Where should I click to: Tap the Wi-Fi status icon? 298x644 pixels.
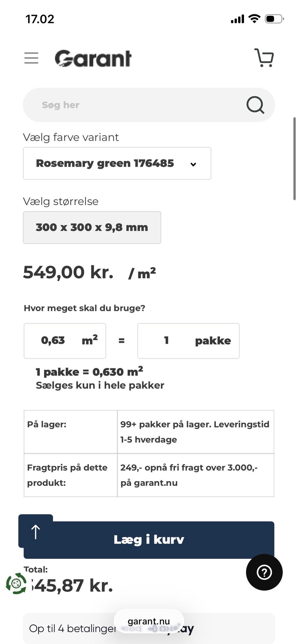coord(254,19)
